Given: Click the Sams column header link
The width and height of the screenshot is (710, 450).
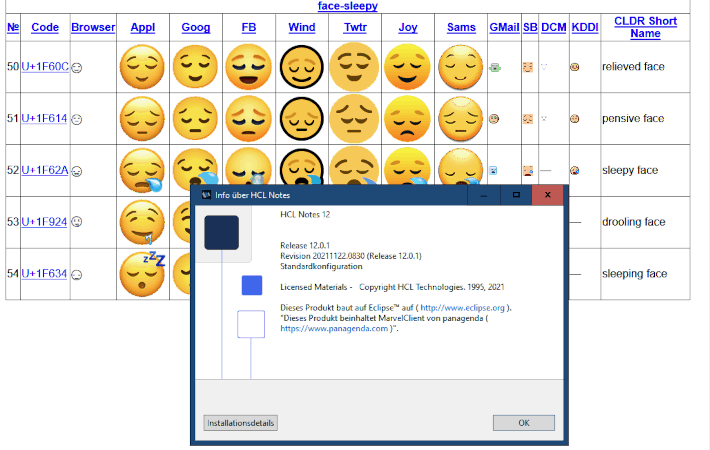Looking at the screenshot, I should [x=461, y=27].
